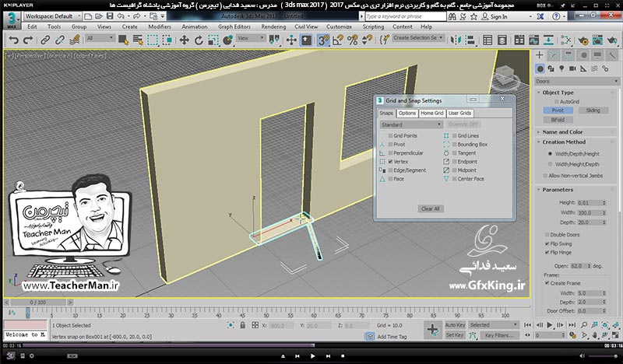Screen dimensions: 623x364
Task: Click the 0 / 100 time slider handle
Action: pos(37,303)
